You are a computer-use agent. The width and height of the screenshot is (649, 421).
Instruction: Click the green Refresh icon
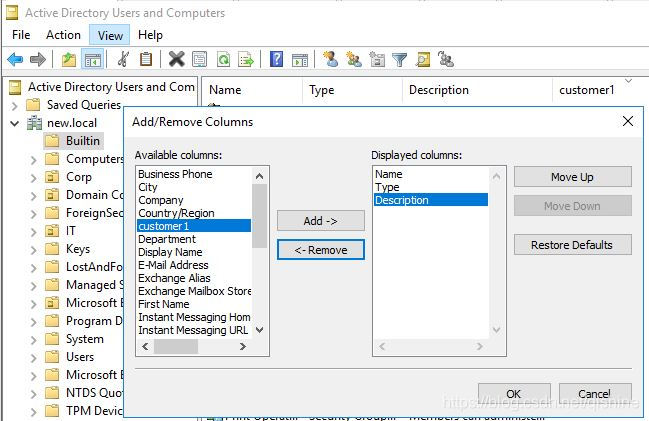pos(224,60)
